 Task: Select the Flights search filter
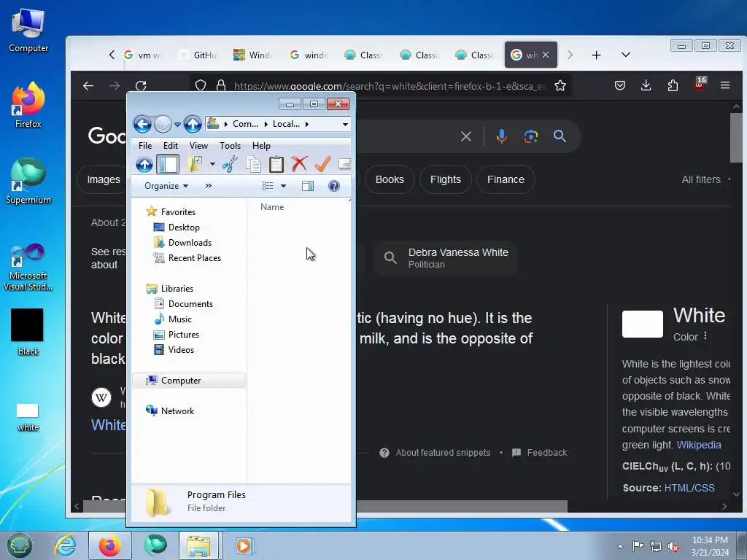(x=446, y=179)
